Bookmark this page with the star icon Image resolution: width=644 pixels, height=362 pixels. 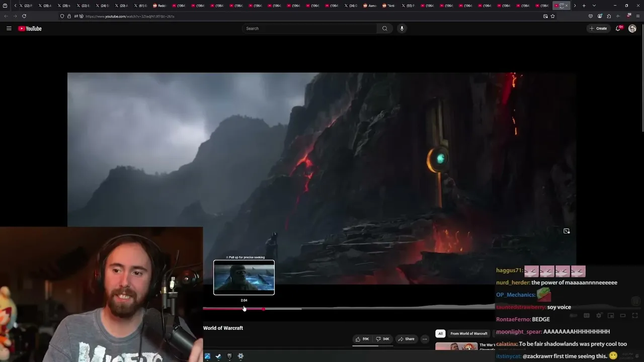pos(552,16)
